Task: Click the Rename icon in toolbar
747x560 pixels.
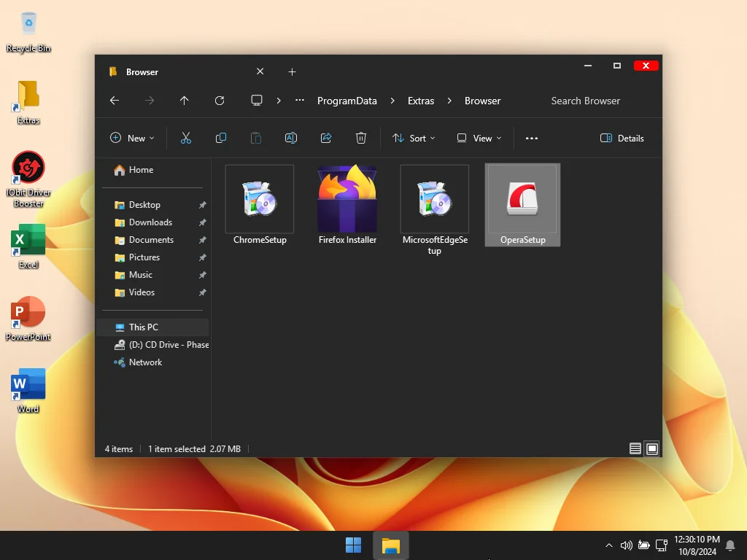Action: click(x=291, y=138)
